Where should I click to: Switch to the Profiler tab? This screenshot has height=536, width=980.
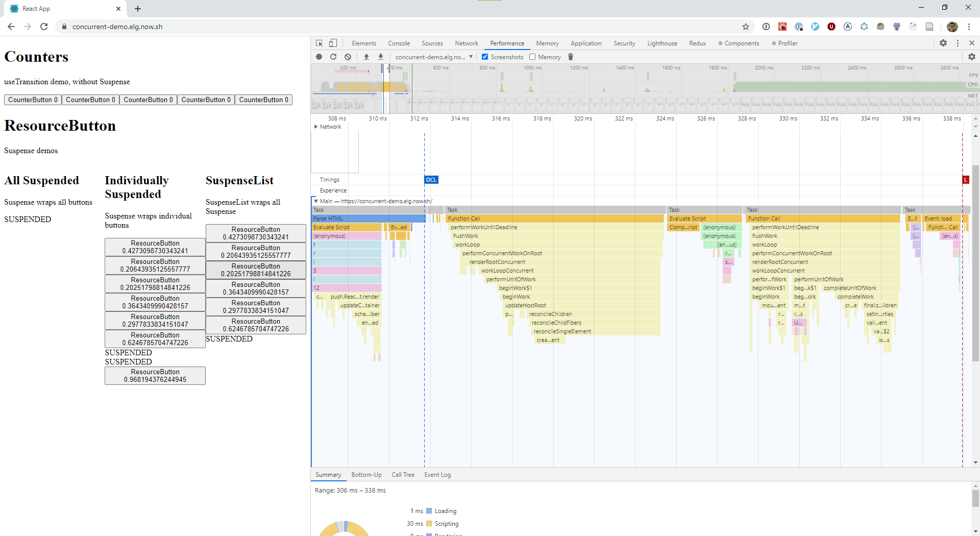785,43
